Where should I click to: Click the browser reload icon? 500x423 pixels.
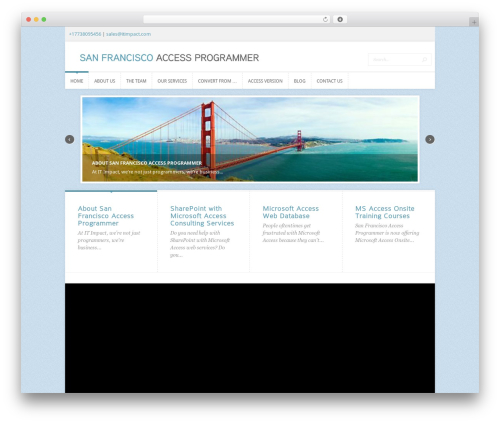325,19
